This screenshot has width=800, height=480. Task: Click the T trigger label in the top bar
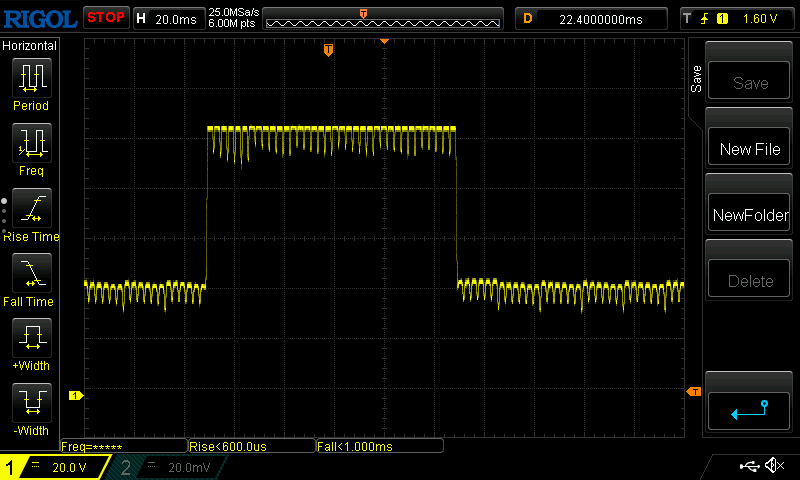pos(687,19)
